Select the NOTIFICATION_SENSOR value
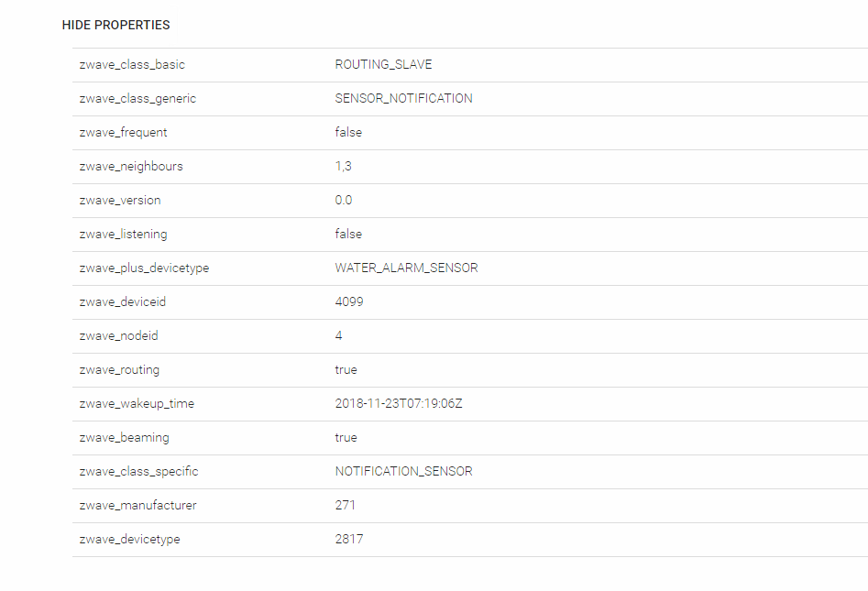 (403, 472)
